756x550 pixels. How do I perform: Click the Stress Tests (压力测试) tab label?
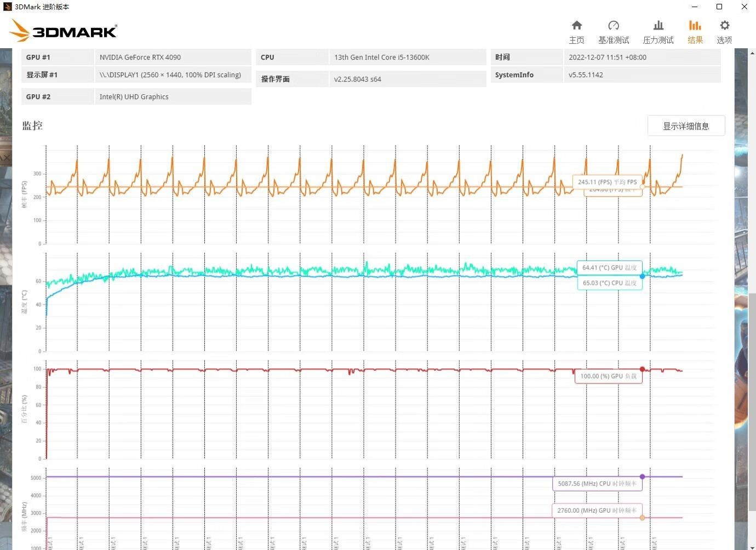point(658,40)
